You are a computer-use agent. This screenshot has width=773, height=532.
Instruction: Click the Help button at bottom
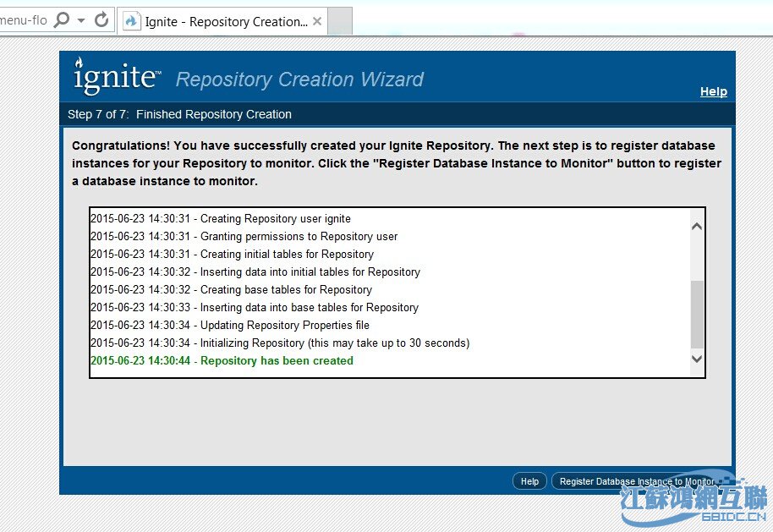[x=529, y=481]
